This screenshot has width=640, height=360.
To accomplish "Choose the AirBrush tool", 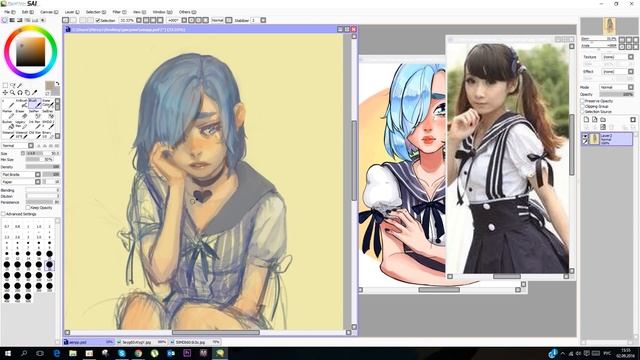I will click(22, 104).
